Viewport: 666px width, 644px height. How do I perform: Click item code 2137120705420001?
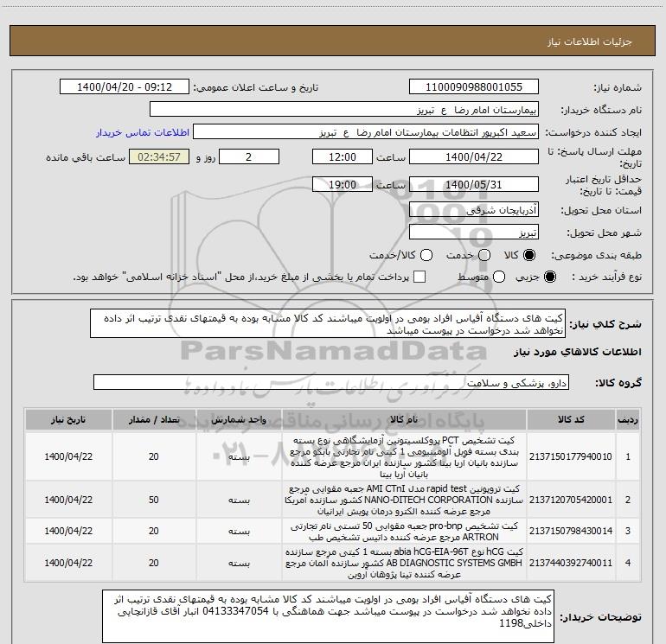[571, 500]
